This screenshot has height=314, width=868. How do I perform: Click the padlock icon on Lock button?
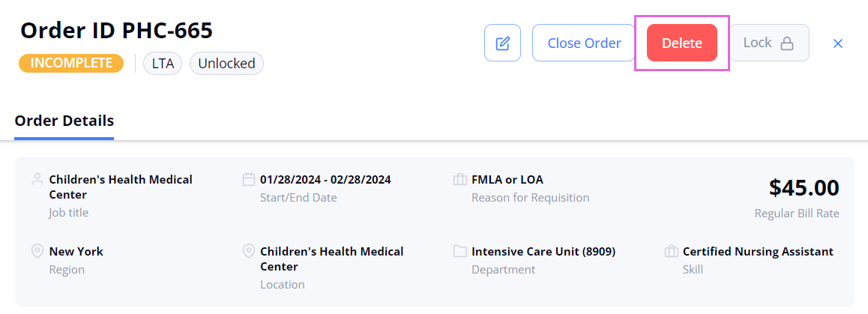pos(786,43)
